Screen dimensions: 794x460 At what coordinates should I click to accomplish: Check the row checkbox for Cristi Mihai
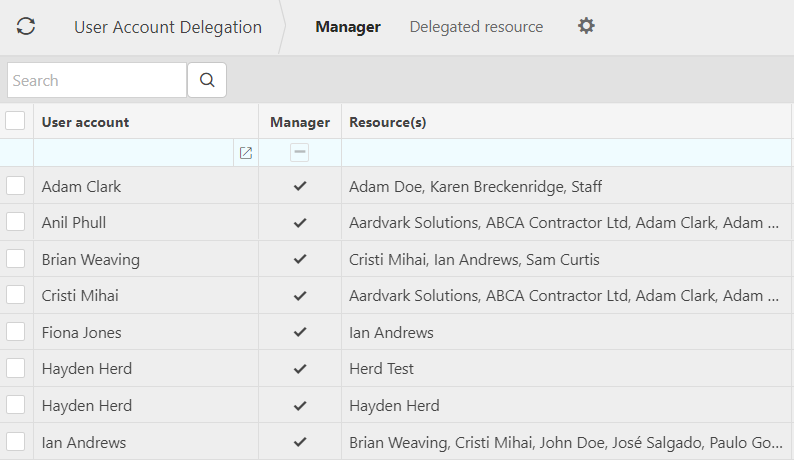pyautogui.click(x=15, y=296)
